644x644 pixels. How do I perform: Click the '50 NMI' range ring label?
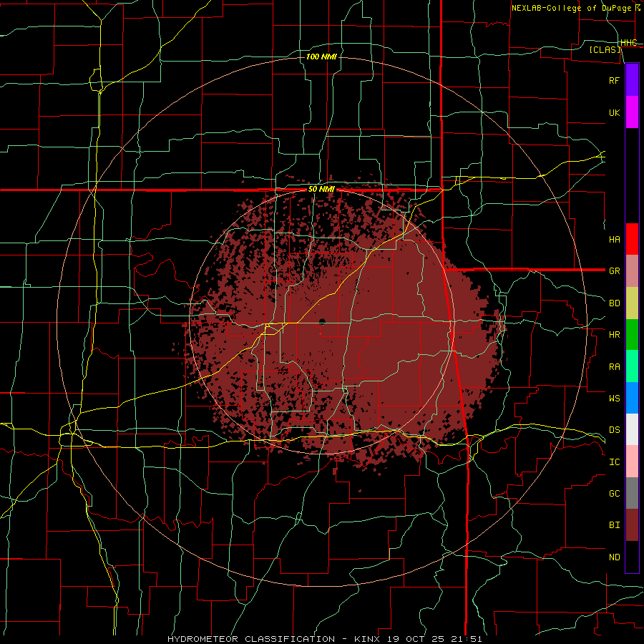tap(321, 190)
